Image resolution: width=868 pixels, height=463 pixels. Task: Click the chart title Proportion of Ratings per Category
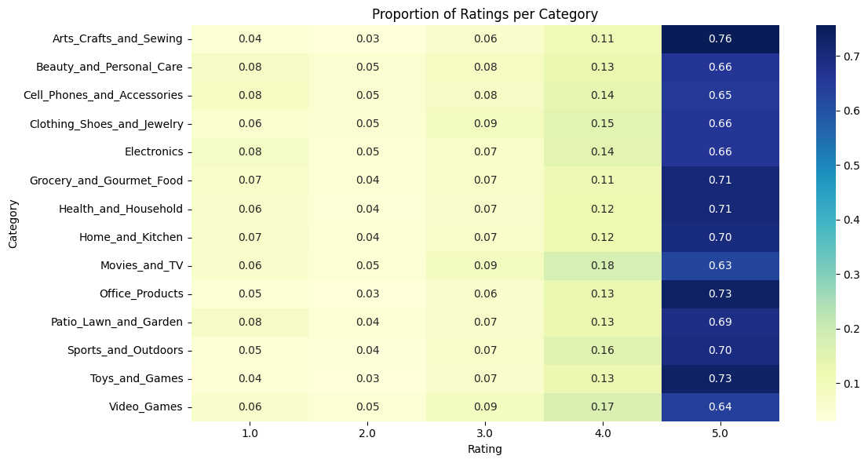pos(485,14)
